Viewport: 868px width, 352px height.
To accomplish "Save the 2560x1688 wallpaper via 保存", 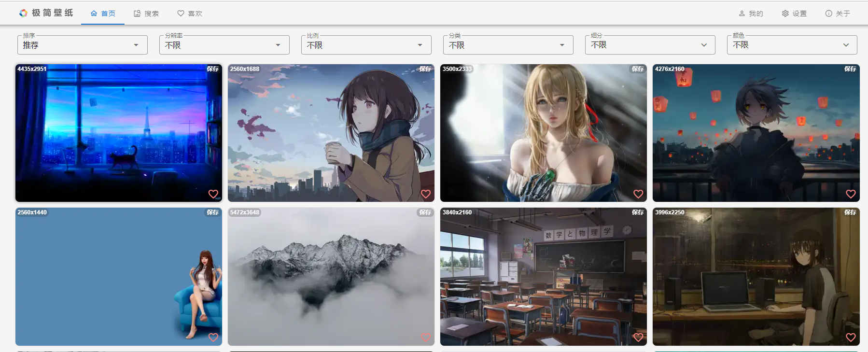I will [425, 69].
